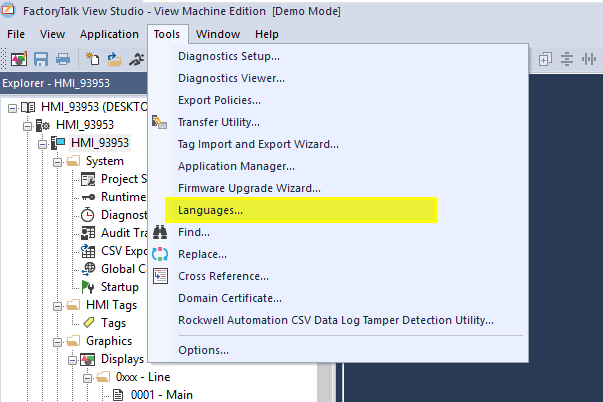Collapse the 0xxx - Line folder

point(87,379)
